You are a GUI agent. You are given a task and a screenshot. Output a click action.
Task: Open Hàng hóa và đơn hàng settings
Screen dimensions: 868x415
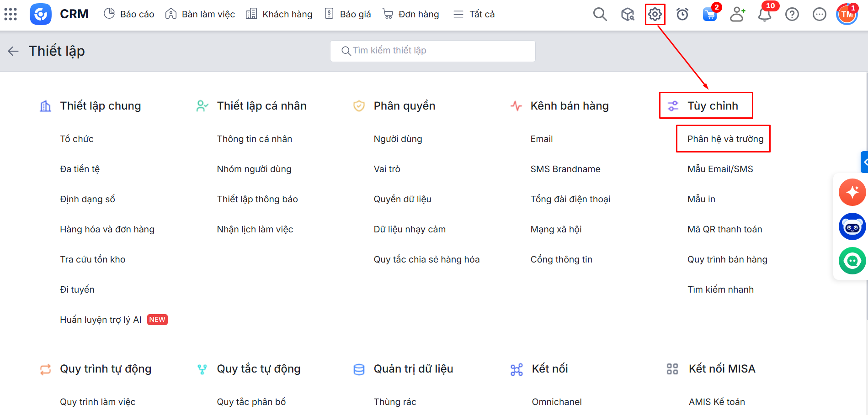click(x=107, y=229)
